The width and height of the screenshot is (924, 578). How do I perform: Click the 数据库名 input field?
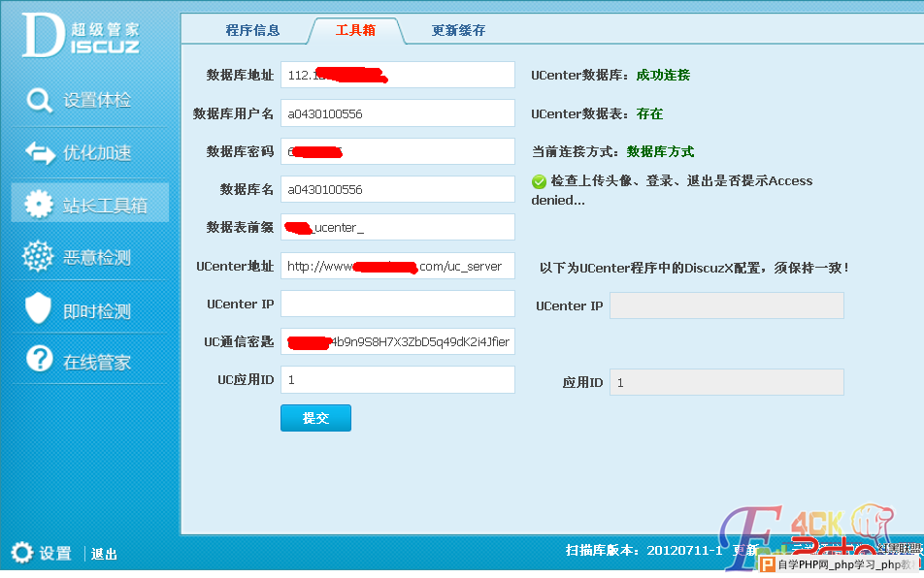(398, 189)
